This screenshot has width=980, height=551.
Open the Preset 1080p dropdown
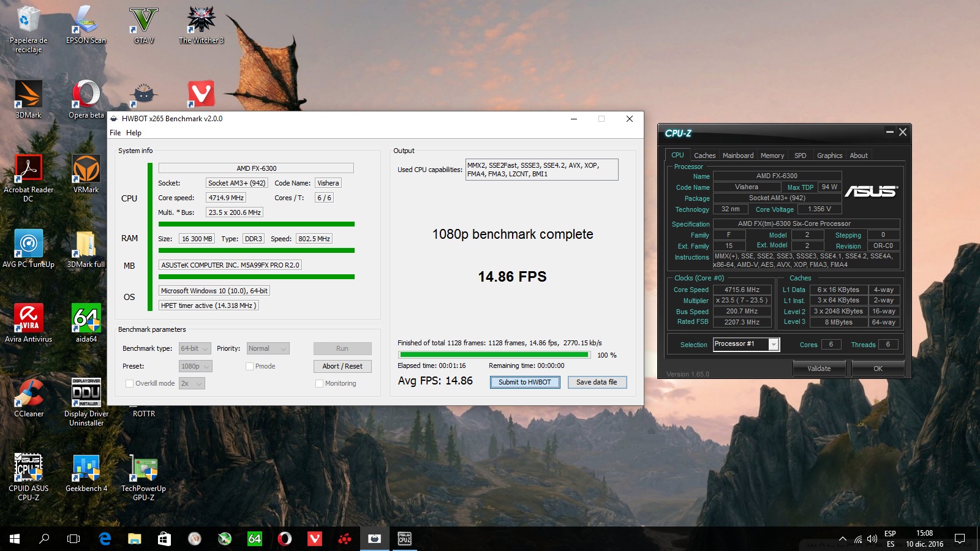coord(195,366)
